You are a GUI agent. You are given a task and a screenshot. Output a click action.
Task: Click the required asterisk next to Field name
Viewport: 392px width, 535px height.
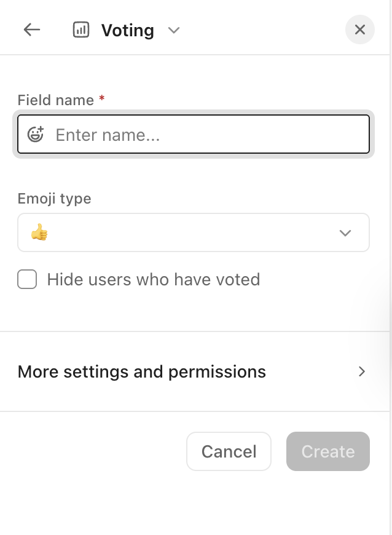101,99
